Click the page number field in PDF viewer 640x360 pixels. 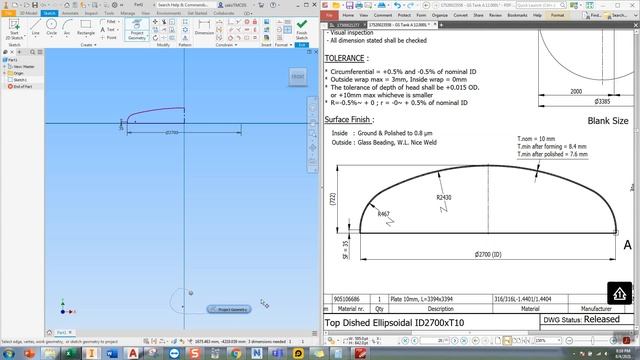point(434,340)
